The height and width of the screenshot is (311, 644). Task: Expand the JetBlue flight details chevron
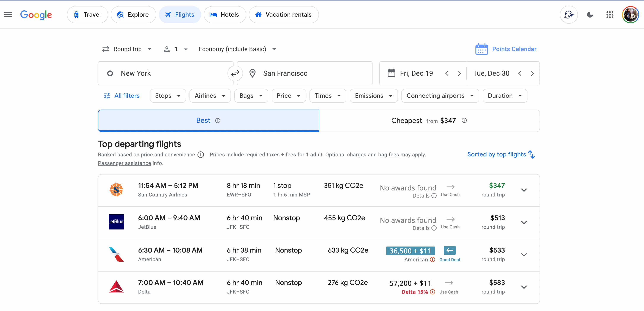tap(524, 222)
